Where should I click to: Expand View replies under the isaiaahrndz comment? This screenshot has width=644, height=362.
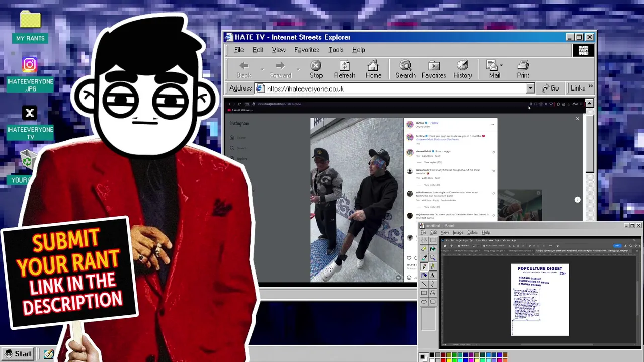click(x=432, y=185)
